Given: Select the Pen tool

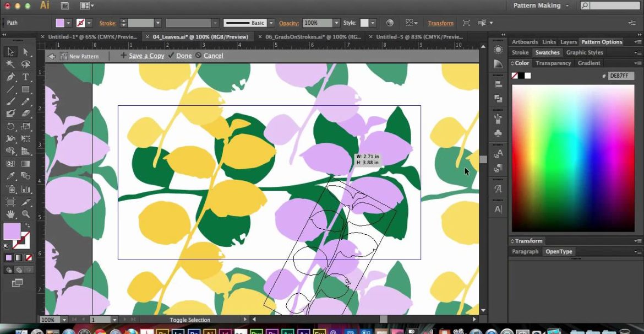Looking at the screenshot, I should tap(10, 77).
